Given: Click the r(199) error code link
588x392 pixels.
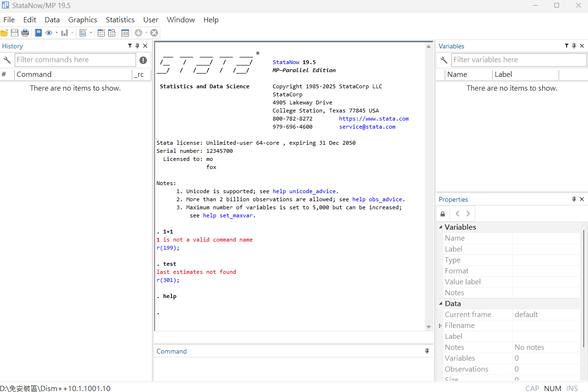Looking at the screenshot, I should tap(167, 248).
